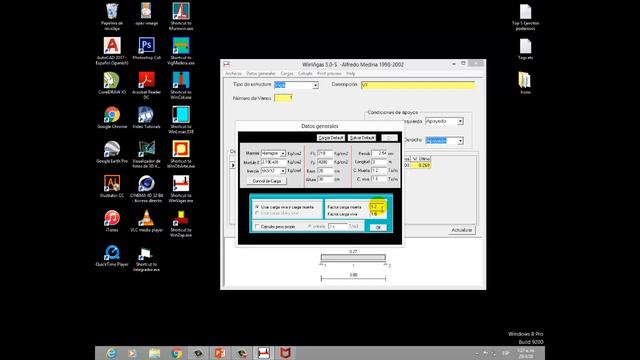Open the Print preview menu
Image resolution: width=640 pixels, height=360 pixels.
click(329, 73)
